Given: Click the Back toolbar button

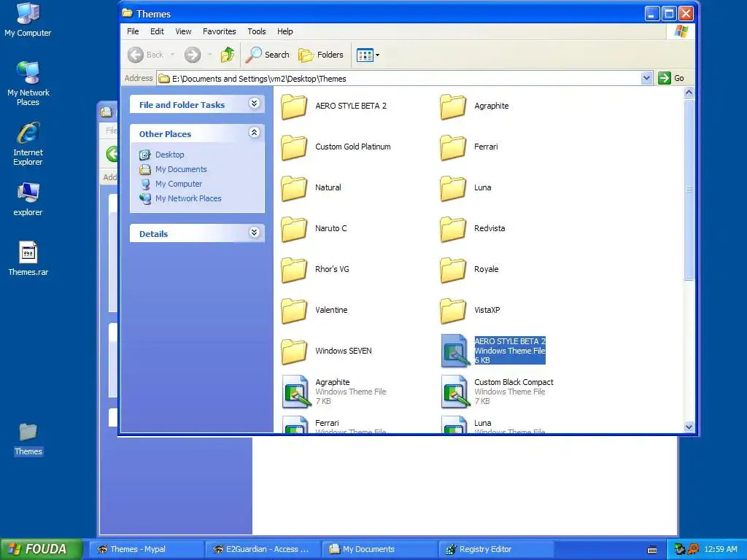Looking at the screenshot, I should pos(146,55).
